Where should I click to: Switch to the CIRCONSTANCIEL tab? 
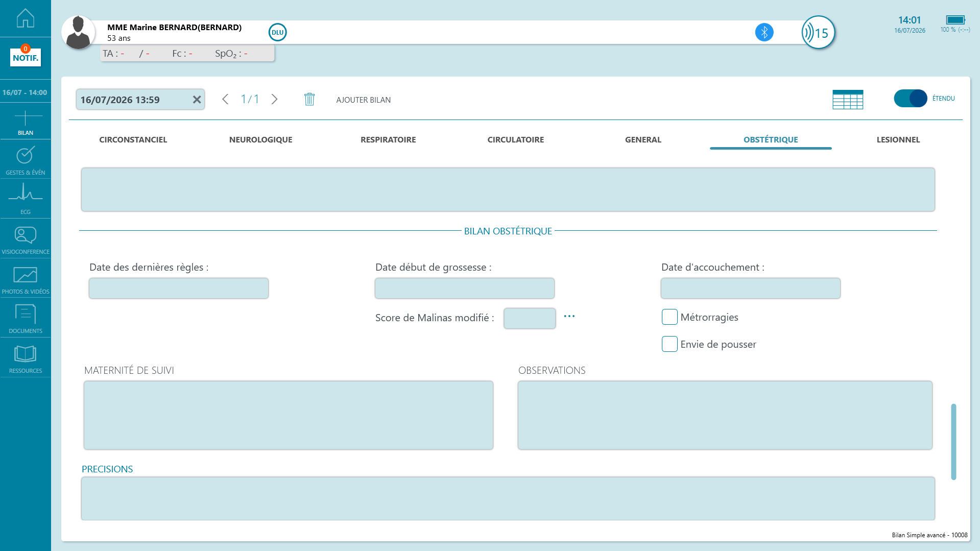pos(133,139)
